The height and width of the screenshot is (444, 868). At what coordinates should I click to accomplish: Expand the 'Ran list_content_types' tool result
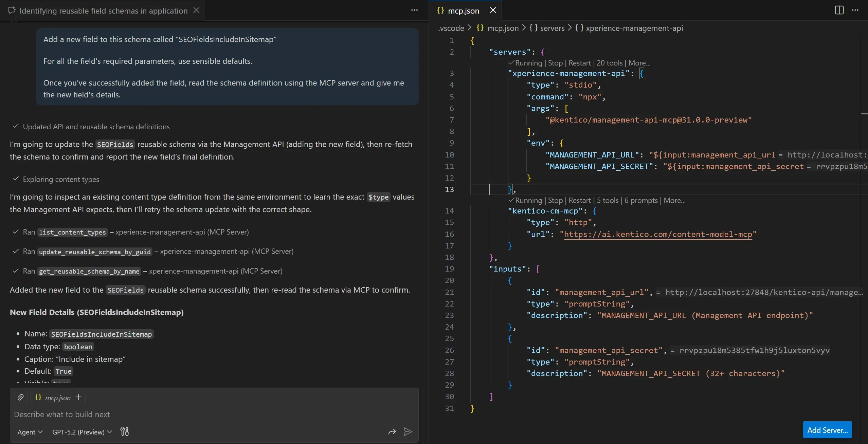pyautogui.click(x=72, y=232)
